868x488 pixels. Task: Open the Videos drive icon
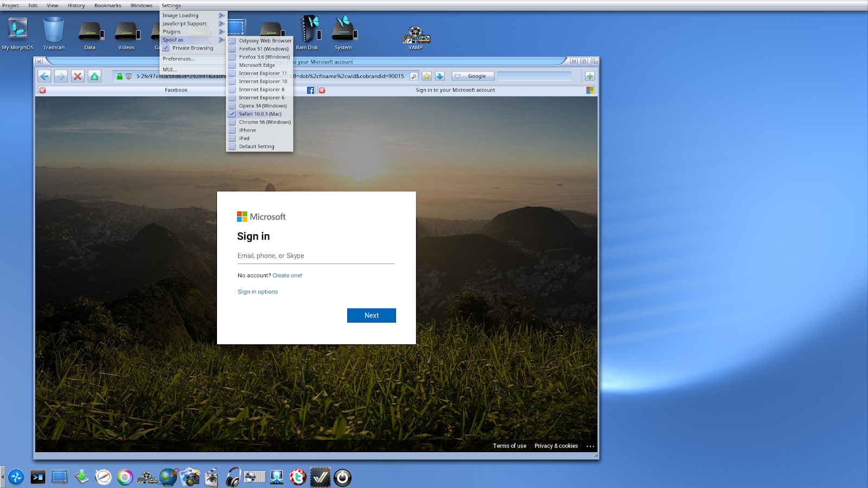pos(126,36)
